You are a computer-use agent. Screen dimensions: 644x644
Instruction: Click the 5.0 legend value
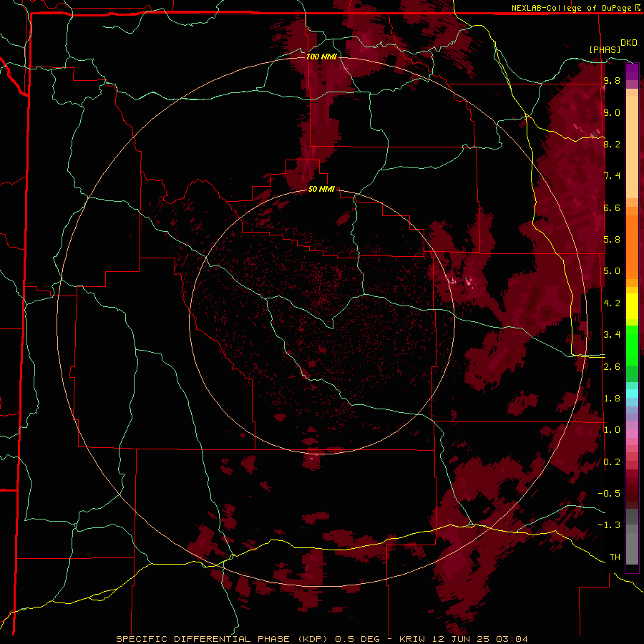(x=612, y=271)
